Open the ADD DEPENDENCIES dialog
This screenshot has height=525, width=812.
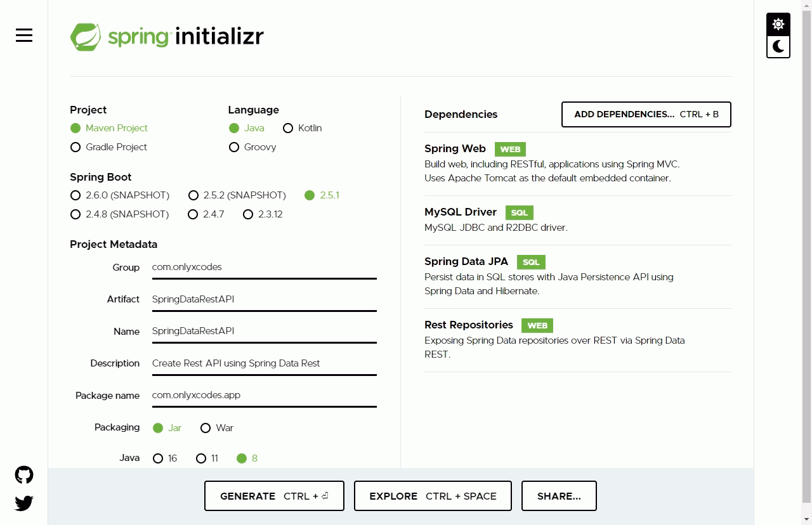646,114
